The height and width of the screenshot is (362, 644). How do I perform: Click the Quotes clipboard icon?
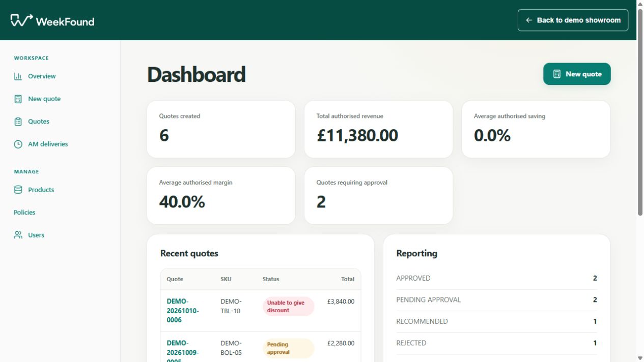[18, 122]
